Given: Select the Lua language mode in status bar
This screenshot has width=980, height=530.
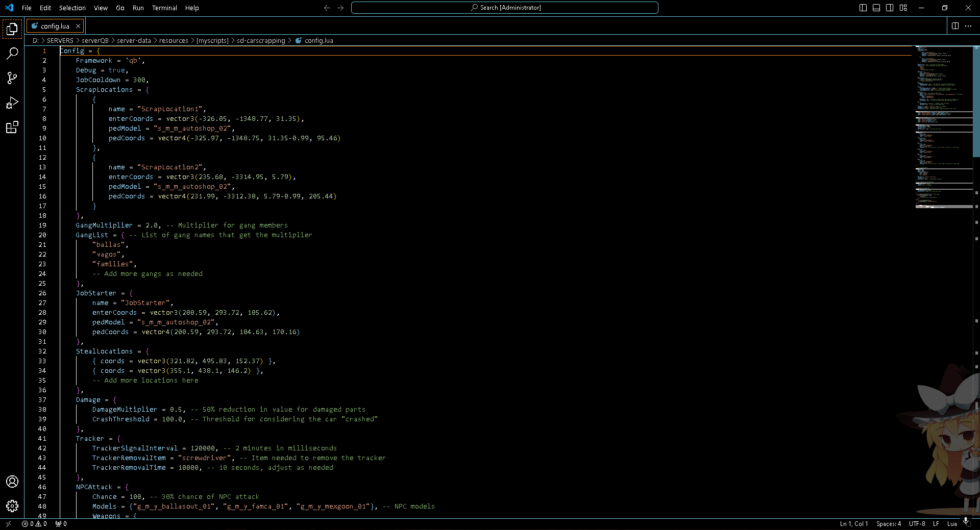Looking at the screenshot, I should click(x=952, y=524).
